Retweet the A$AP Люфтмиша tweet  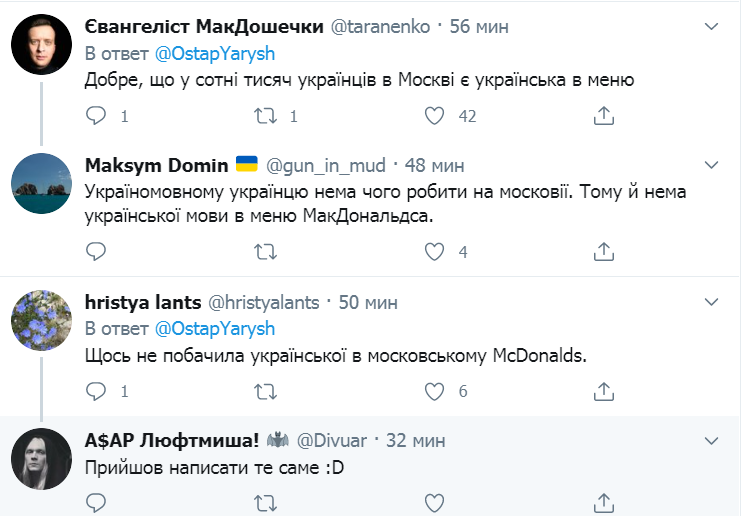(265, 501)
